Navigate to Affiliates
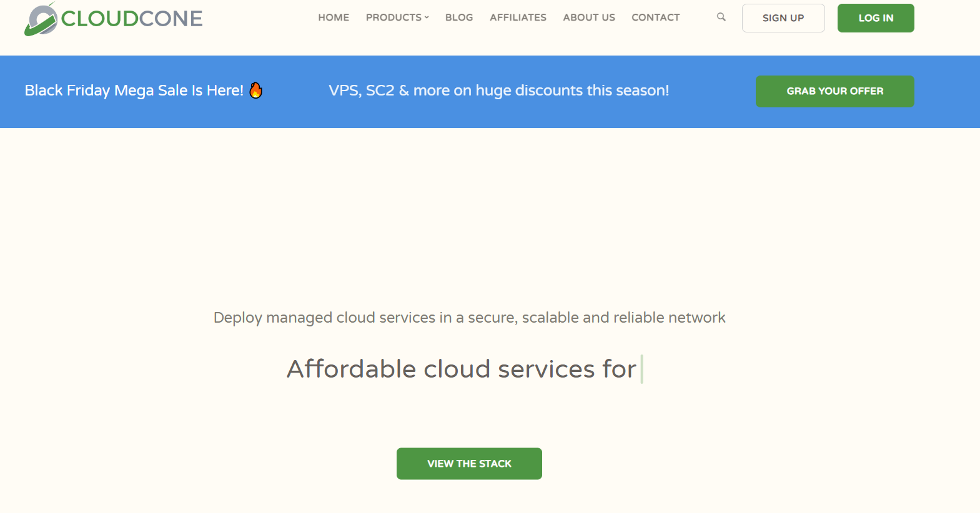This screenshot has height=513, width=980. (x=518, y=17)
